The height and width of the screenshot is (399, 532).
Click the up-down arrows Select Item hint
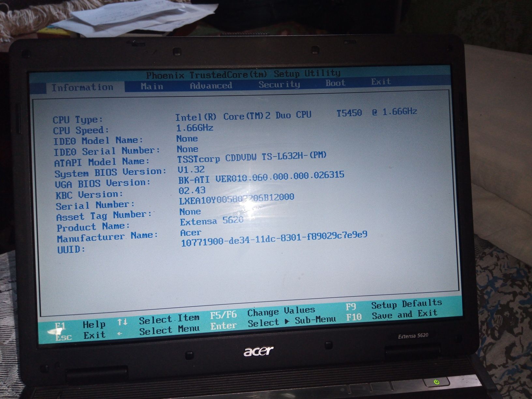(x=158, y=320)
